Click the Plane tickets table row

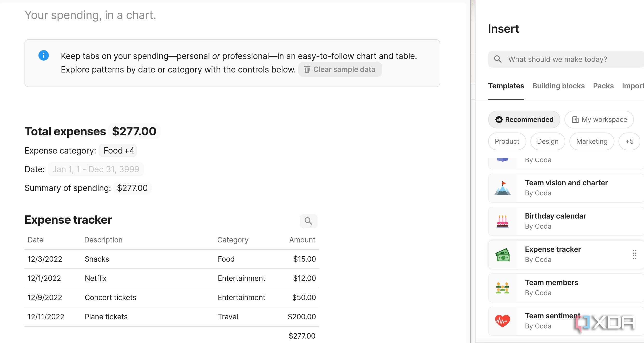(172, 317)
